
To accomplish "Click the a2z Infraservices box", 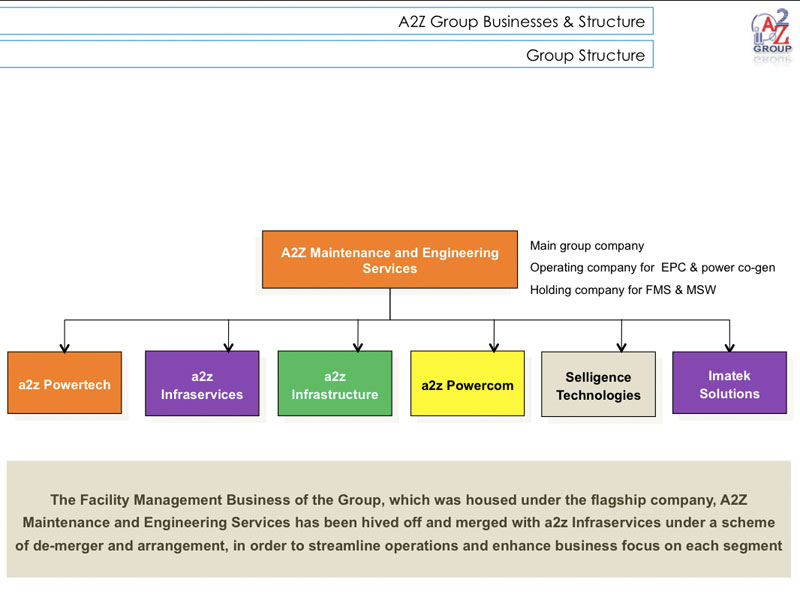I will click(202, 383).
